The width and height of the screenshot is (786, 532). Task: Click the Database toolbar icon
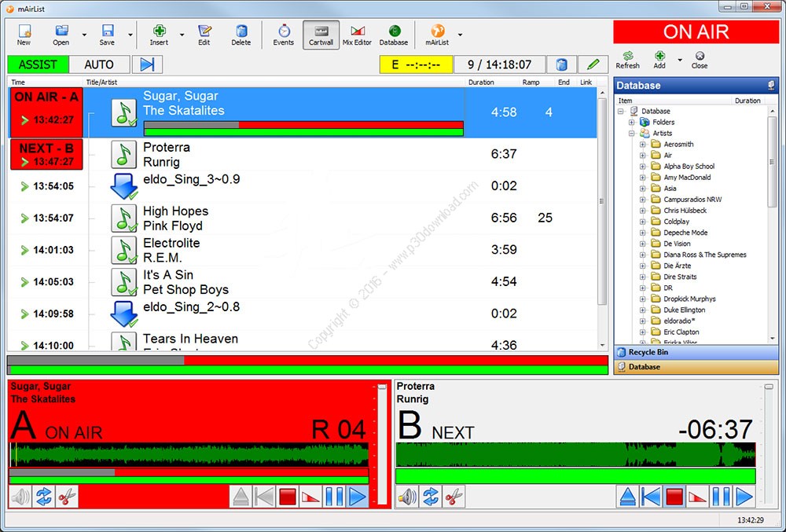pyautogui.click(x=394, y=35)
